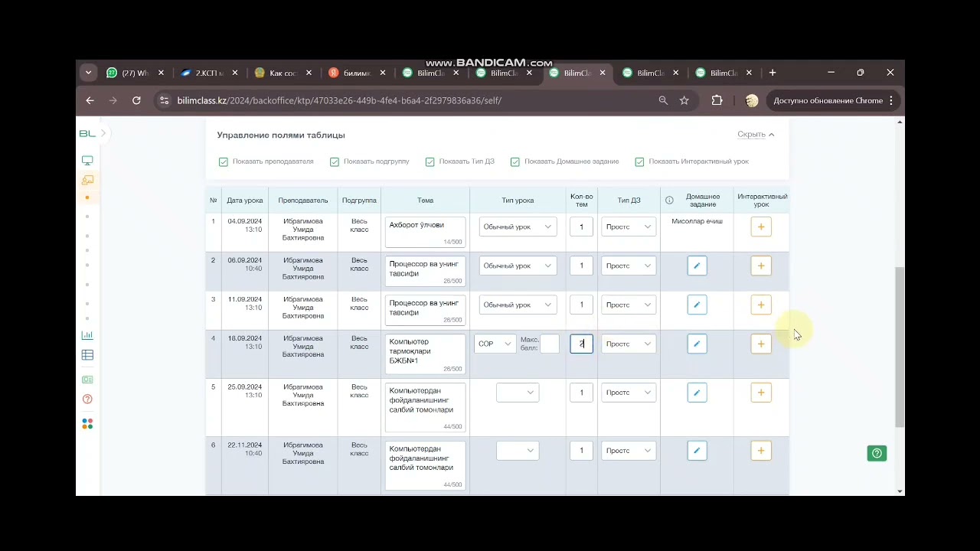Click the topic field Ахборот ўлчови
The height and width of the screenshot is (551, 980).
(425, 232)
